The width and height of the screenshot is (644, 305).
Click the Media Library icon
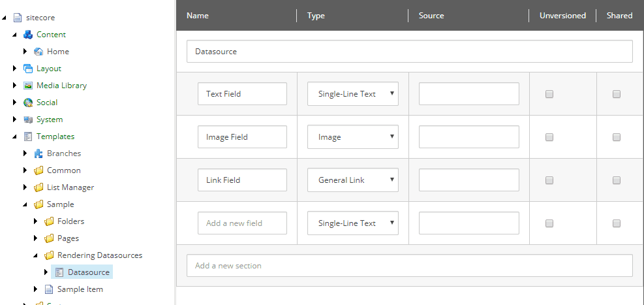[27, 86]
